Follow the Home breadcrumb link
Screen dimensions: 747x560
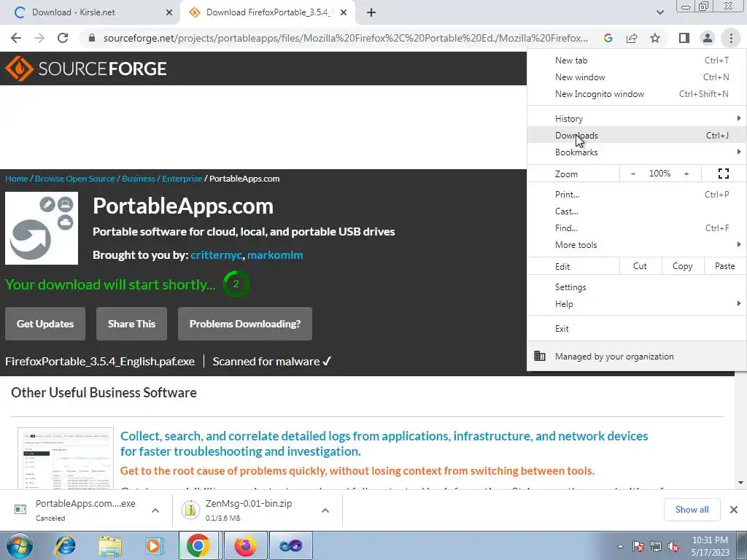17,179
